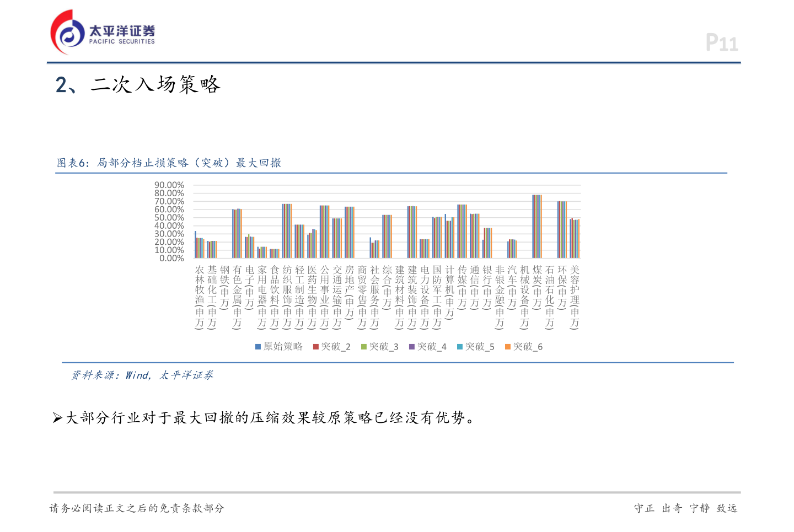
Task: Click the tallest bar group above 煤炭
Action: 537,227
